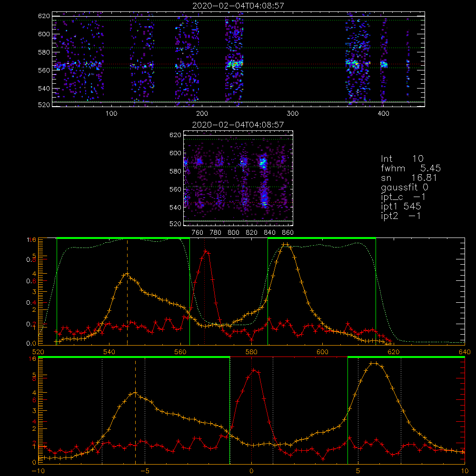Click x-axis label 600 on third plot

[322, 352]
